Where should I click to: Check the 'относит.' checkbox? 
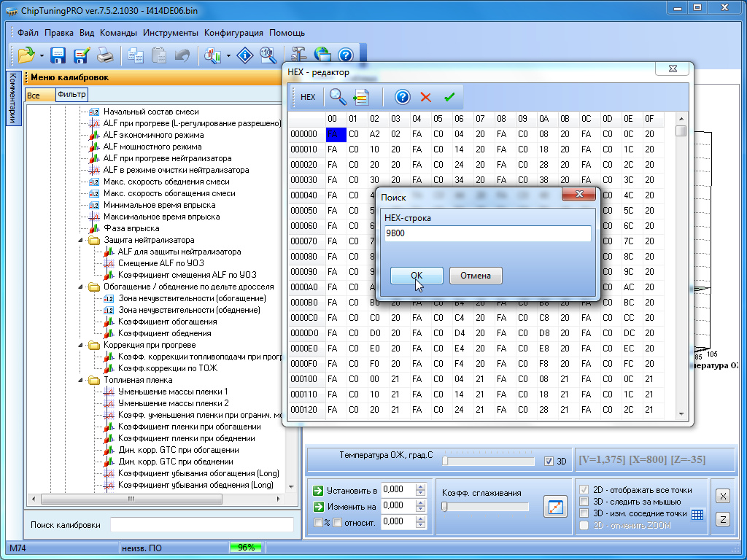tap(337, 522)
